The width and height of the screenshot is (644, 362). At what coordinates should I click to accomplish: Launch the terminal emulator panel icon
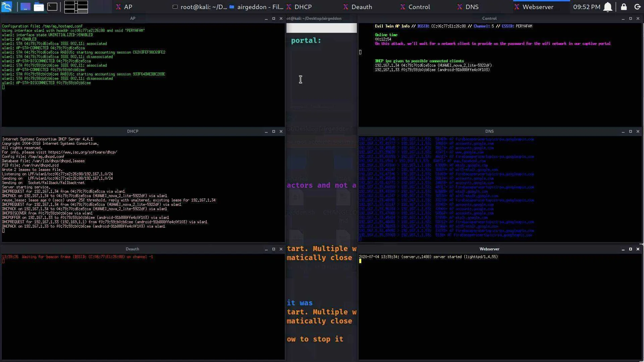[52, 7]
